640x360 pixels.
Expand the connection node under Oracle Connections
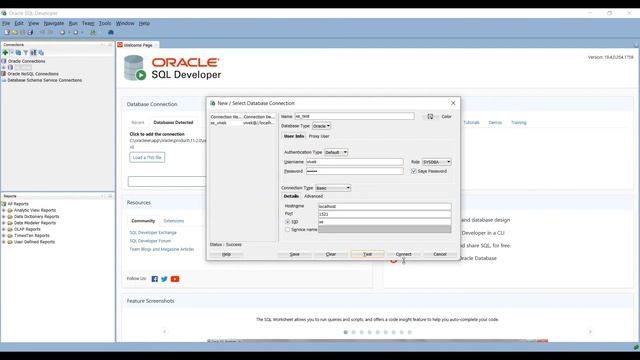point(4,67)
